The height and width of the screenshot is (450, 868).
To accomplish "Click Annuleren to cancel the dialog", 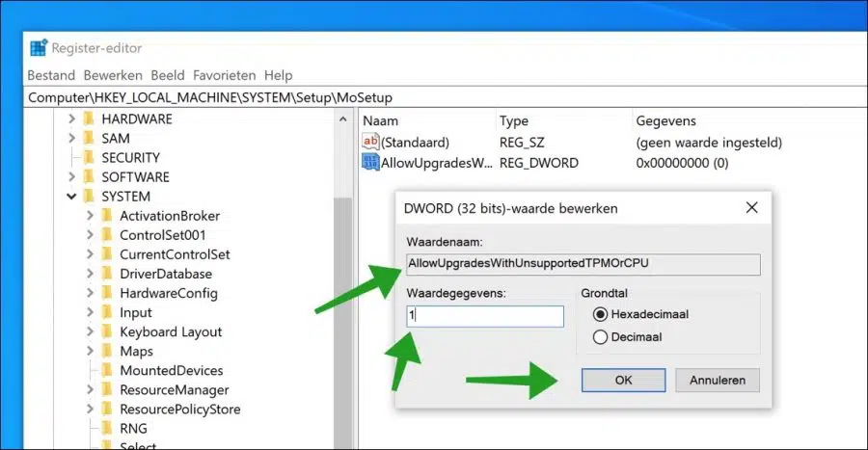I will coord(718,381).
